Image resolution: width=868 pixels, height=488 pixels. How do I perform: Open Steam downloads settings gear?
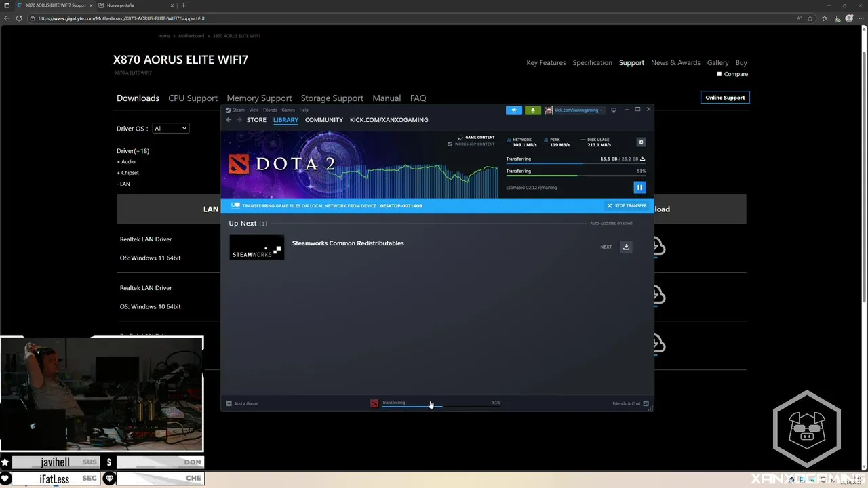tap(641, 142)
